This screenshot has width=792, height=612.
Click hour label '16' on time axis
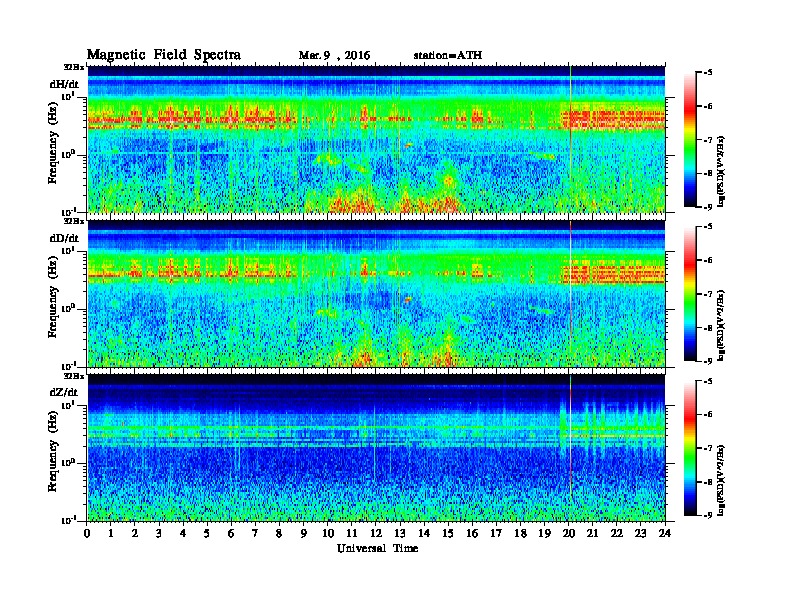(x=472, y=534)
